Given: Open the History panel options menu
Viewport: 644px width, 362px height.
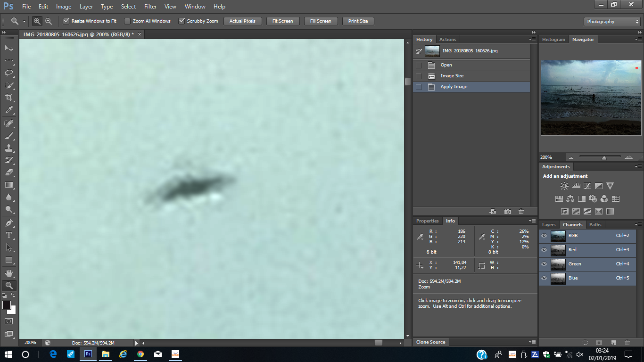Looking at the screenshot, I should pos(532,40).
